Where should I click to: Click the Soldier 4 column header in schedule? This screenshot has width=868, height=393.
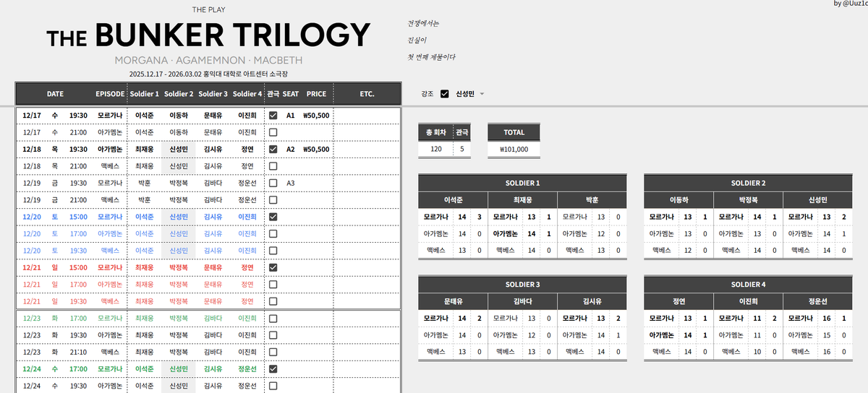(x=247, y=94)
